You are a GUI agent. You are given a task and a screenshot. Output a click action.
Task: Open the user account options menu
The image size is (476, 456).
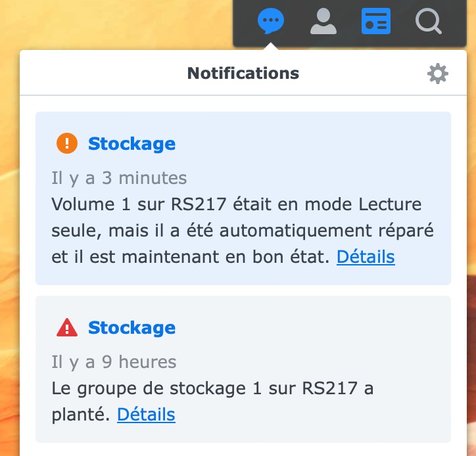(323, 22)
